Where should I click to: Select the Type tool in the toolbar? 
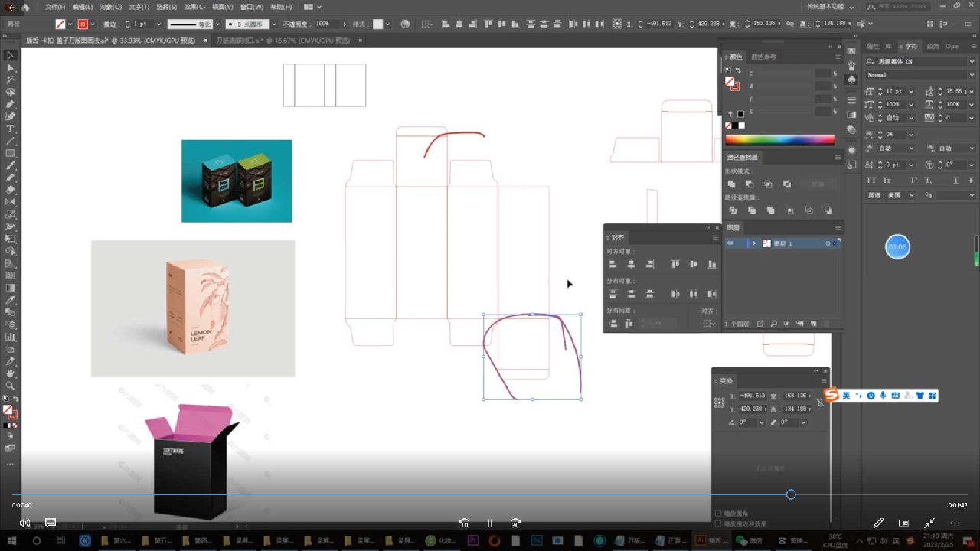tap(11, 129)
